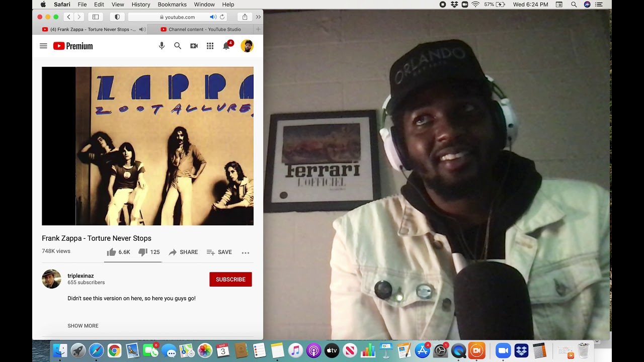This screenshot has height=362, width=644.
Task: Open Notification Center list icon
Action: tap(599, 5)
